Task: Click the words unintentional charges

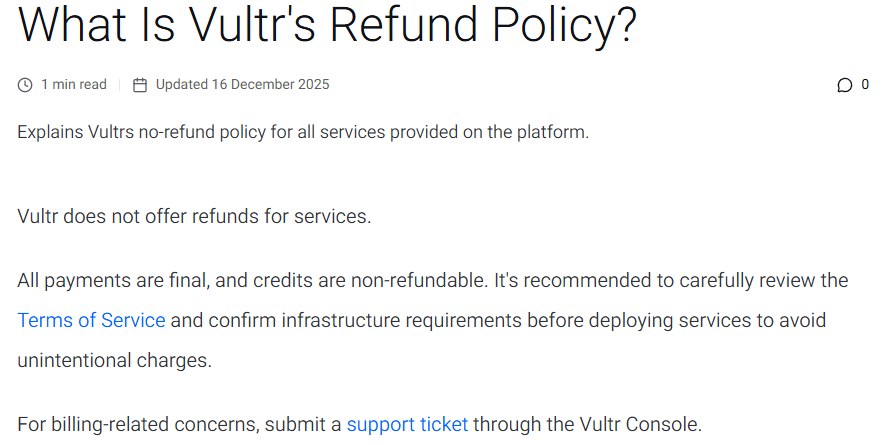Action: pos(115,360)
